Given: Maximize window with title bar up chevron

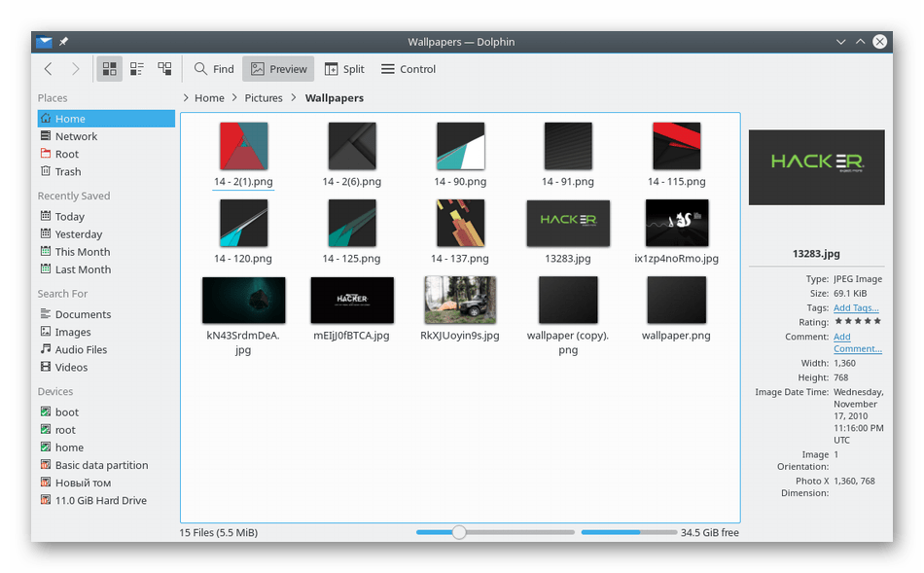Looking at the screenshot, I should tap(861, 41).
